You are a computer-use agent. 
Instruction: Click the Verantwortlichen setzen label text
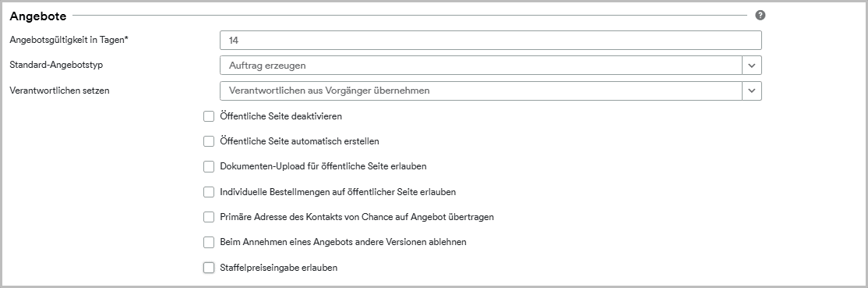pyautogui.click(x=60, y=91)
